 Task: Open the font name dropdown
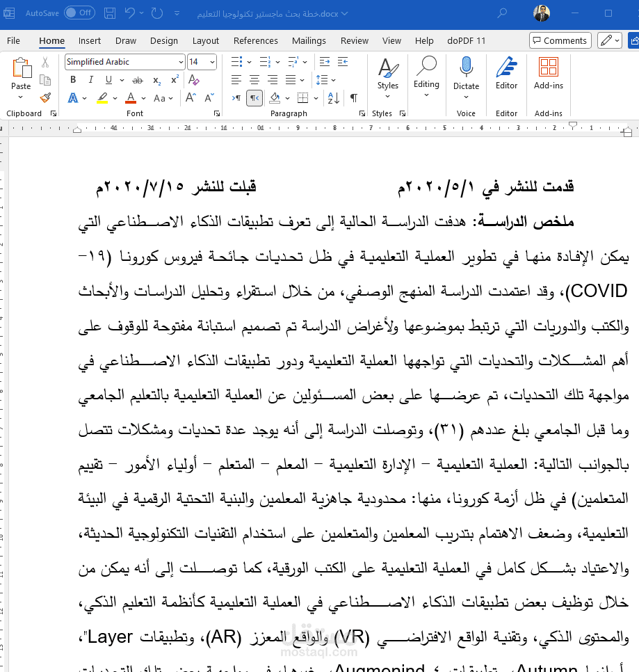point(181,62)
